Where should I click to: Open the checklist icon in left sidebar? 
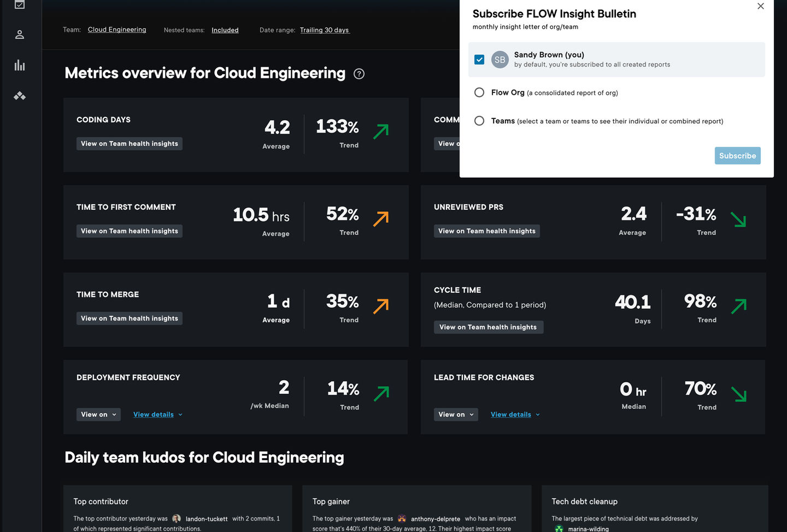pyautogui.click(x=20, y=4)
